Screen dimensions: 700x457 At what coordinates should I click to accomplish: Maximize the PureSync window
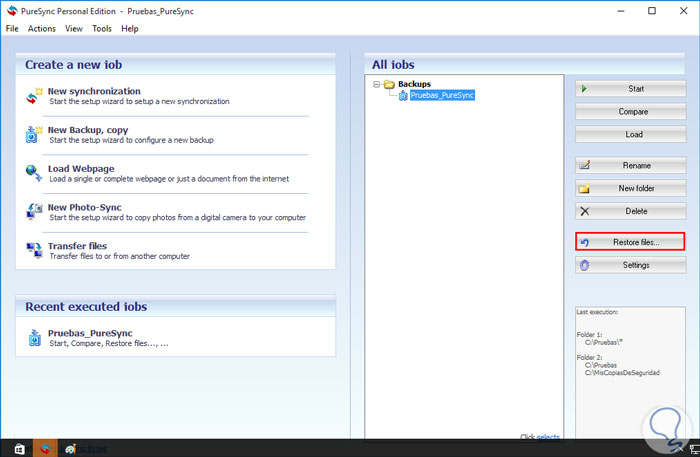click(x=652, y=11)
